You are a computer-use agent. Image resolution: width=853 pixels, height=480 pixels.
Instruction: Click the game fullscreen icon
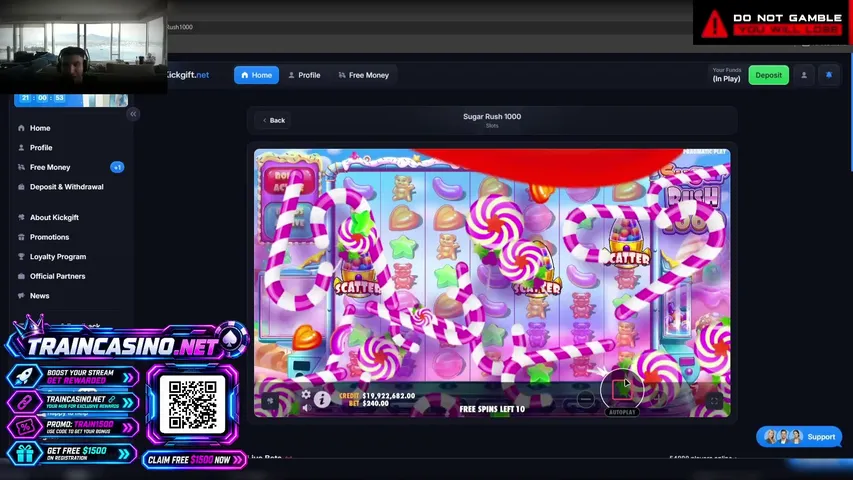point(714,402)
